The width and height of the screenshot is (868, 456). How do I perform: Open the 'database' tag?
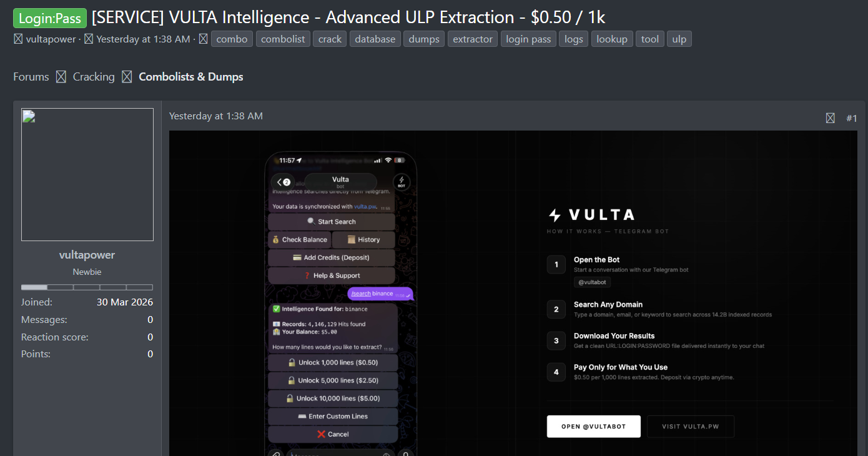coord(375,39)
